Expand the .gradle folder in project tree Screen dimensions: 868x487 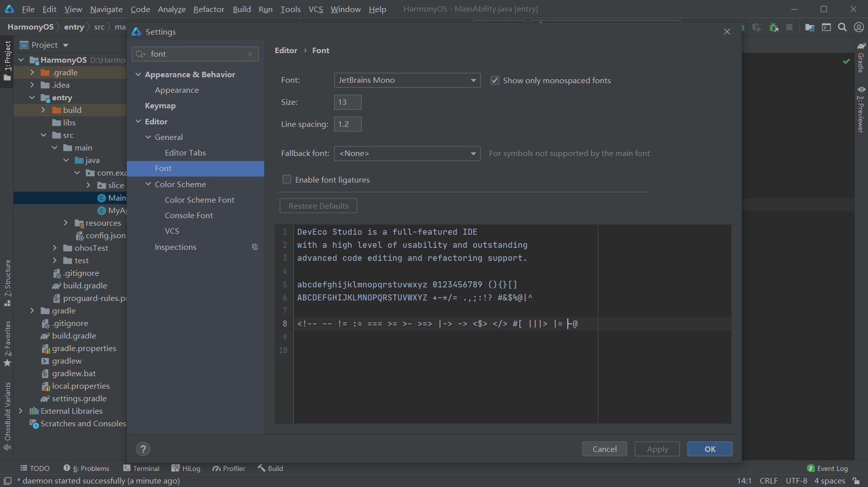tap(32, 72)
